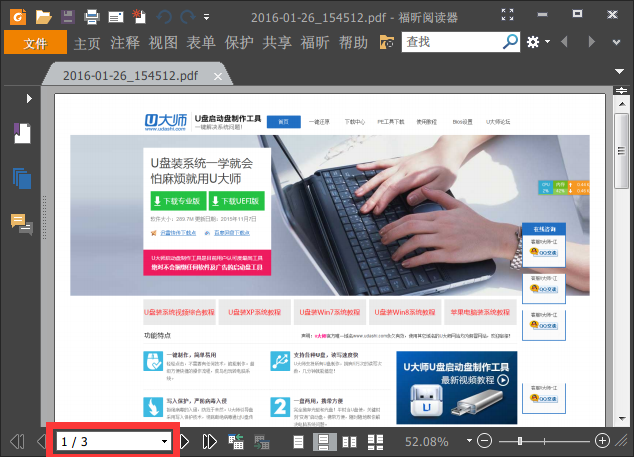
Task: Select continuous page layout
Action: 324,442
